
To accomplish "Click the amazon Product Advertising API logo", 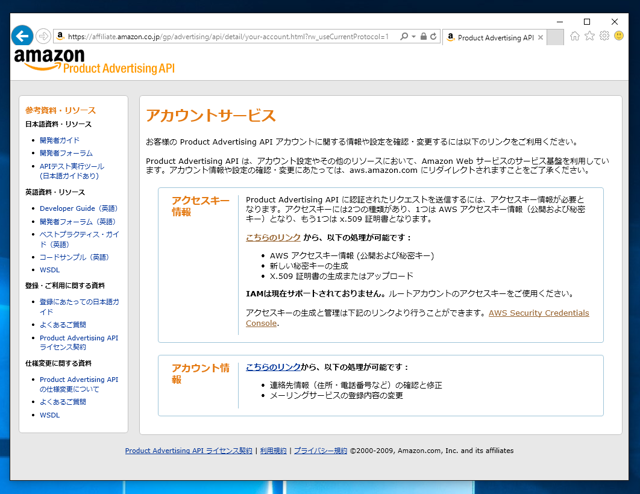I will pyautogui.click(x=94, y=62).
